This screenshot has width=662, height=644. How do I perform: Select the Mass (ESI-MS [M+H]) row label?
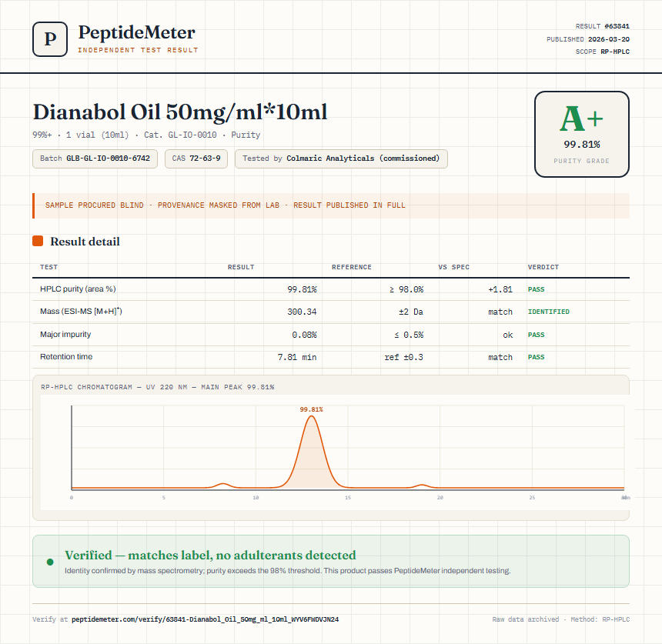pyautogui.click(x=81, y=312)
